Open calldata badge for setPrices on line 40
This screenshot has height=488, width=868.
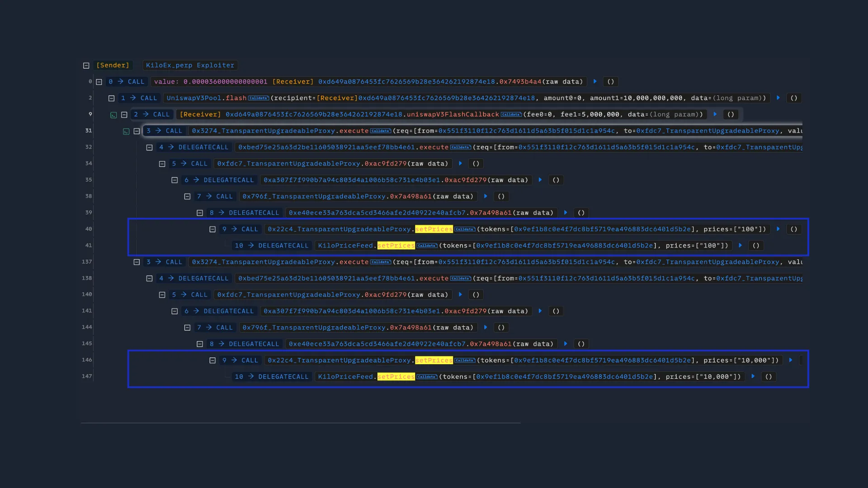tap(465, 229)
